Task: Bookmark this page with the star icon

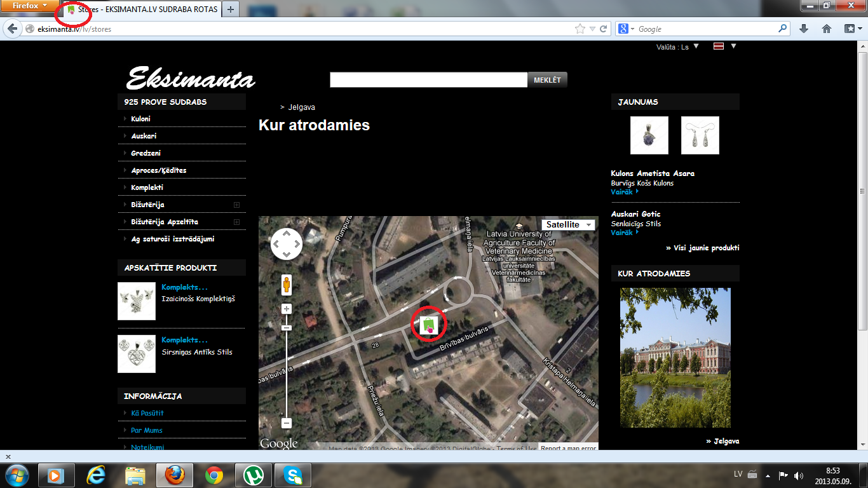Action: pyautogui.click(x=580, y=29)
